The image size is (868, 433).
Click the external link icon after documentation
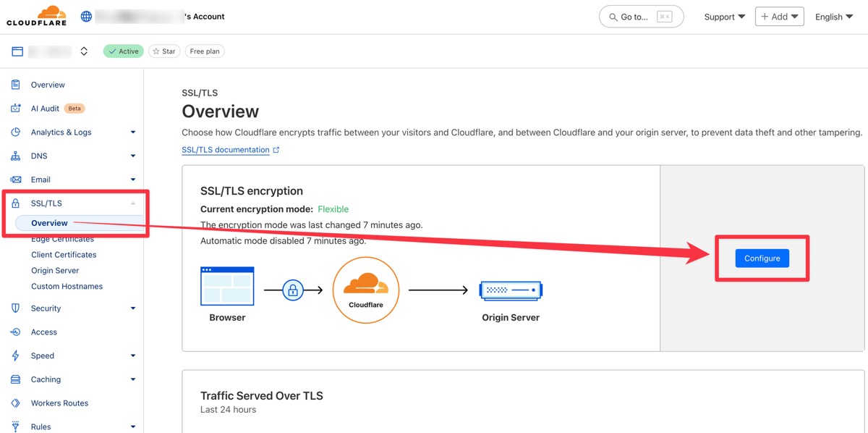click(276, 150)
